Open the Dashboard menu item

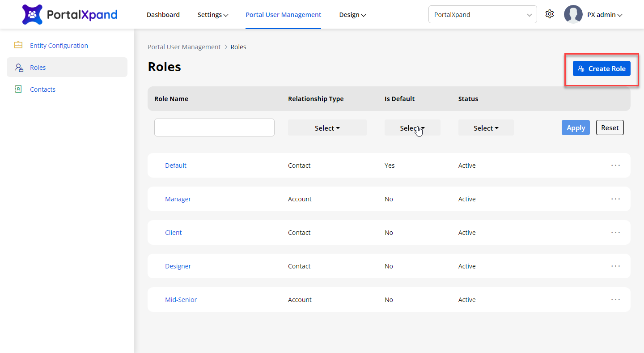tap(163, 15)
